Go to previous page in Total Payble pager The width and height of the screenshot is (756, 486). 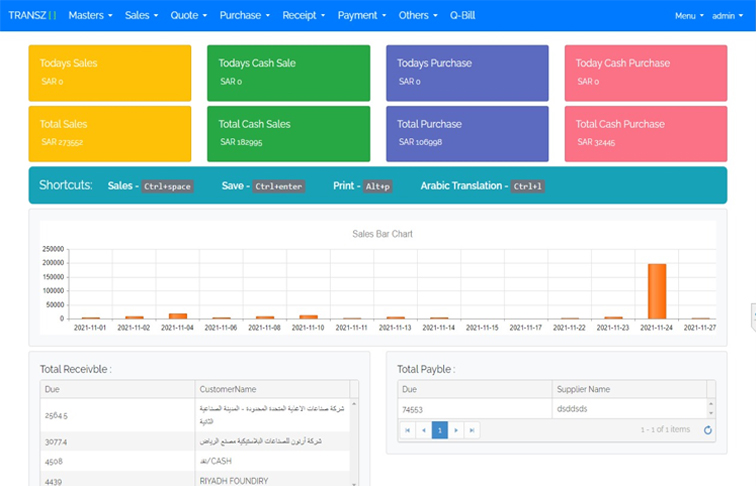pyautogui.click(x=423, y=430)
